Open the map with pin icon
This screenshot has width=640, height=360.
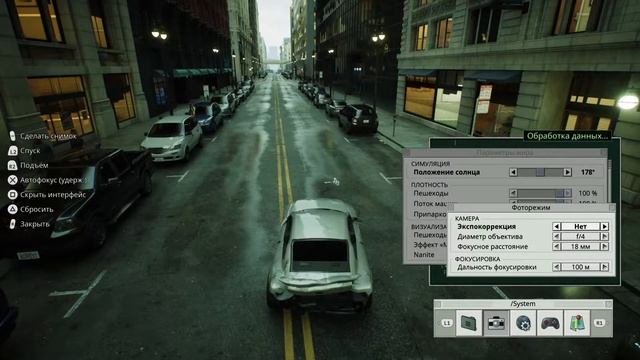[577, 323]
